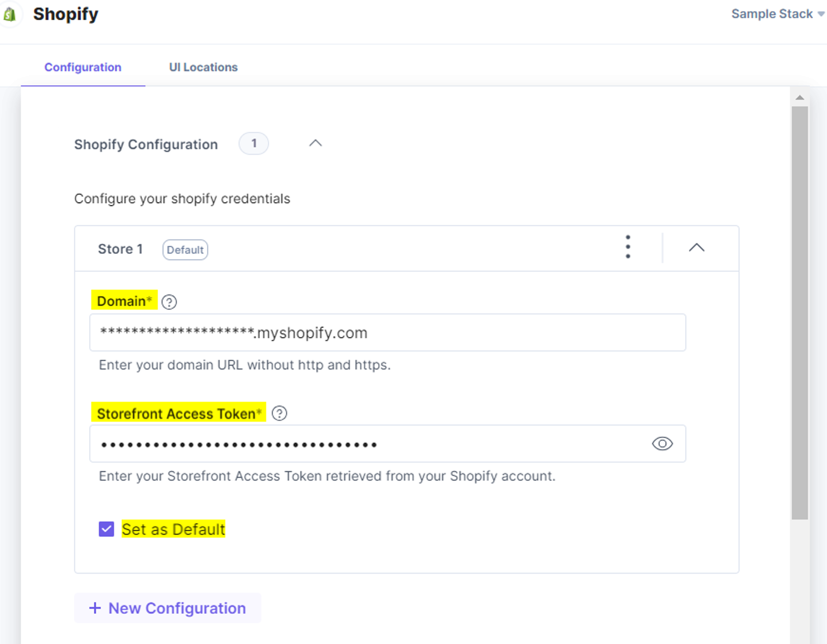Click the vertical scrollbar thumb

pyautogui.click(x=800, y=313)
